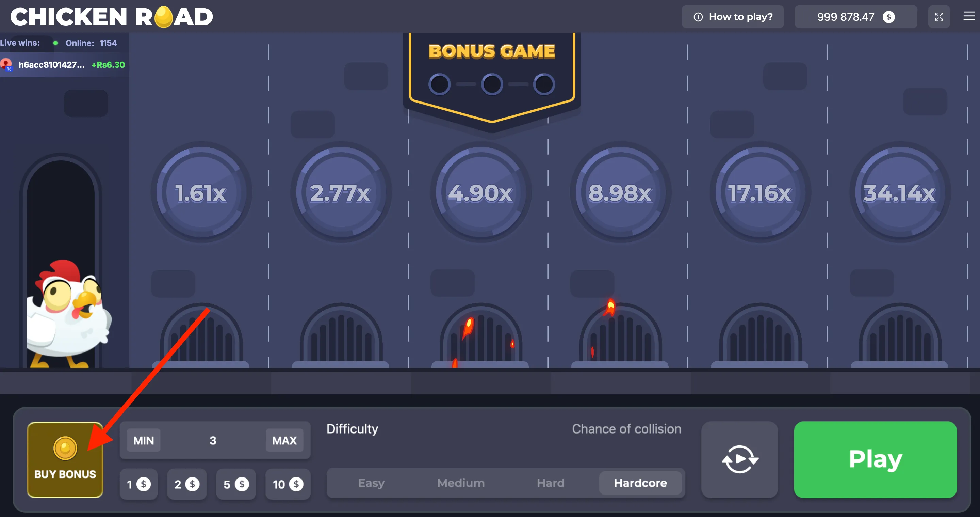Image resolution: width=980 pixels, height=517 pixels.
Task: Click the +Rs6.30 win amount
Action: pos(108,65)
